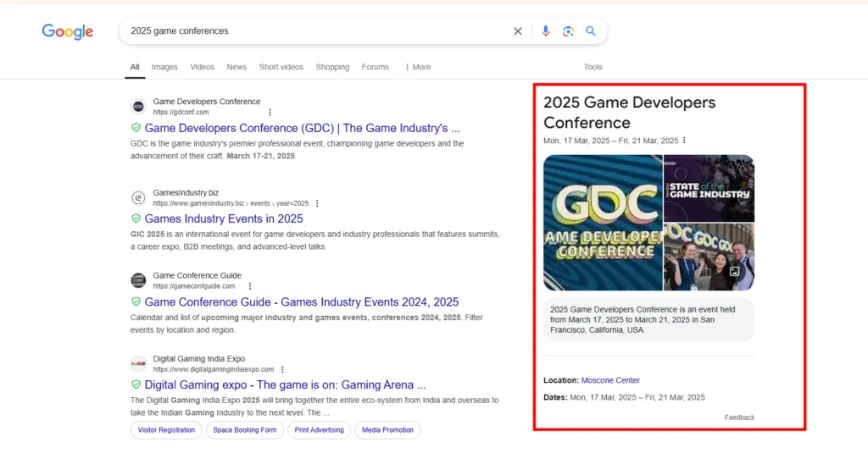Image resolution: width=868 pixels, height=459 pixels.
Task: Switch to the Images tab
Action: pyautogui.click(x=164, y=67)
